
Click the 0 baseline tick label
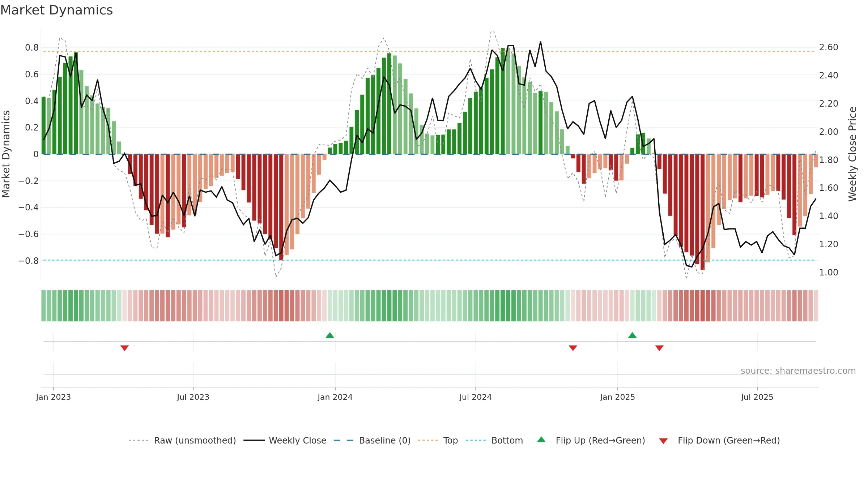(36, 154)
